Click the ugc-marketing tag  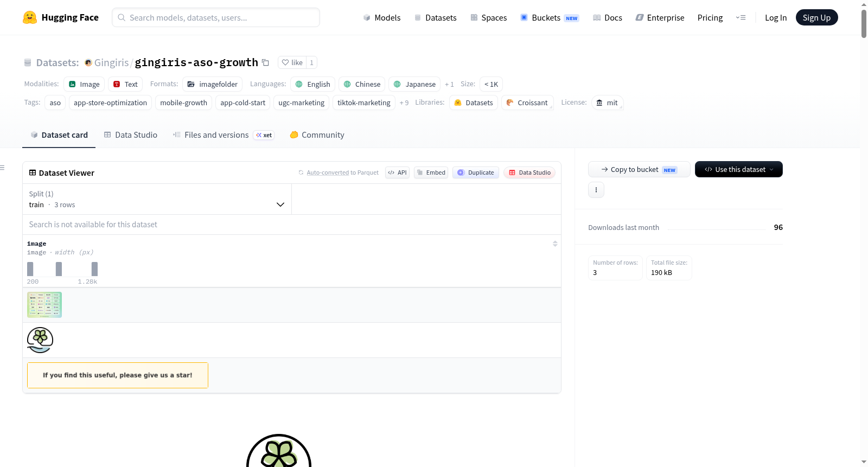tap(301, 103)
